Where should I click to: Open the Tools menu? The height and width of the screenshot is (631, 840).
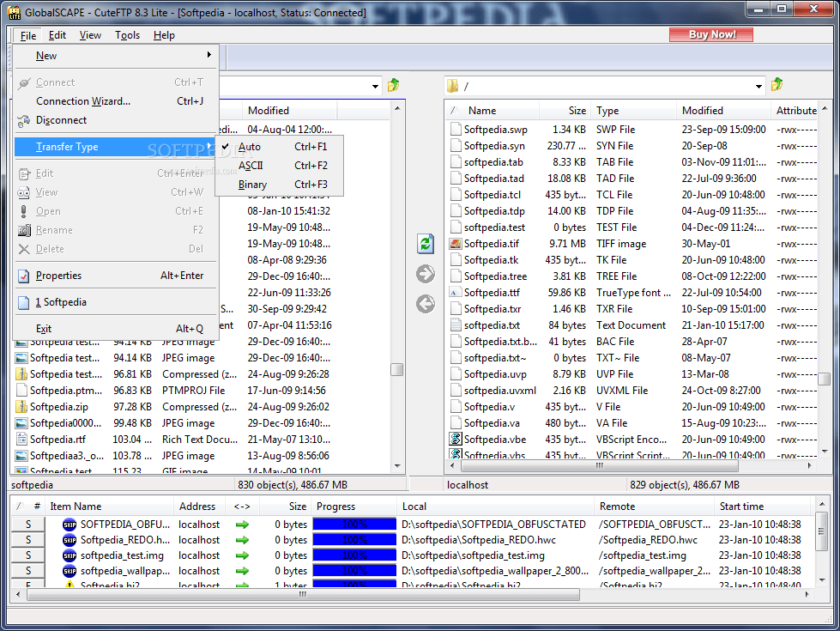127,35
